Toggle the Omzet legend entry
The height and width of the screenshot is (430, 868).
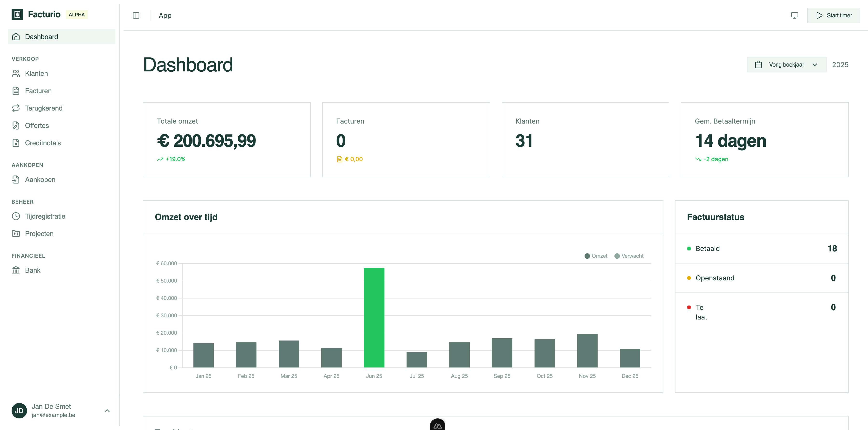pos(596,256)
